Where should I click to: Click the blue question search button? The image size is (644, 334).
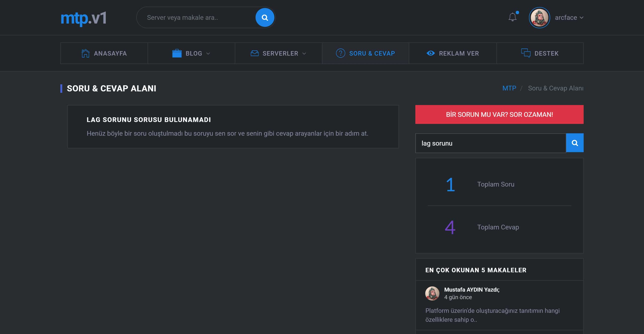(x=575, y=143)
